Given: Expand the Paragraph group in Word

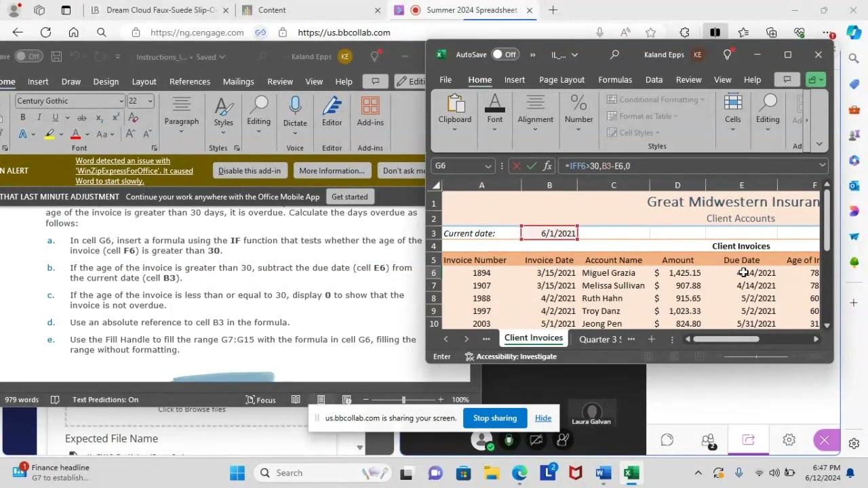Looking at the screenshot, I should 181,114.
